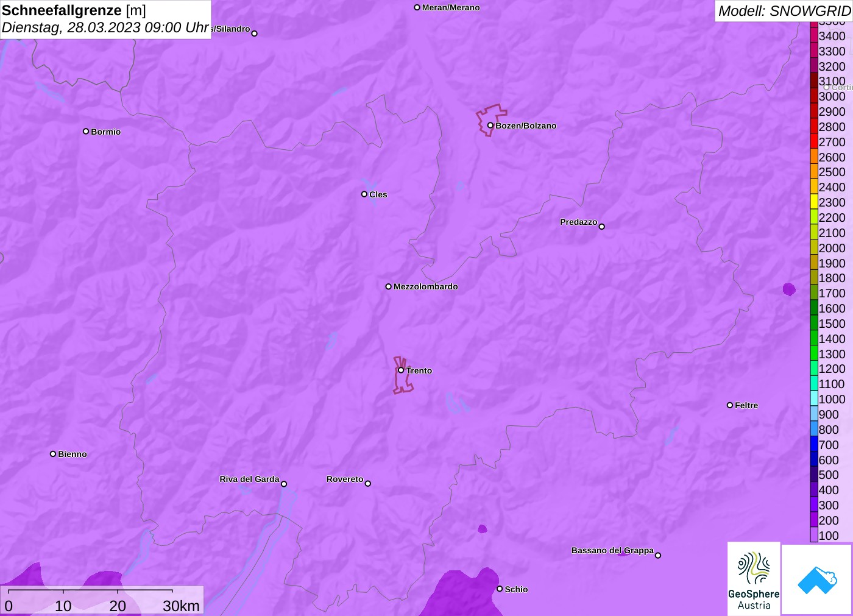Click the Bolzano city boundary outline

(x=491, y=120)
